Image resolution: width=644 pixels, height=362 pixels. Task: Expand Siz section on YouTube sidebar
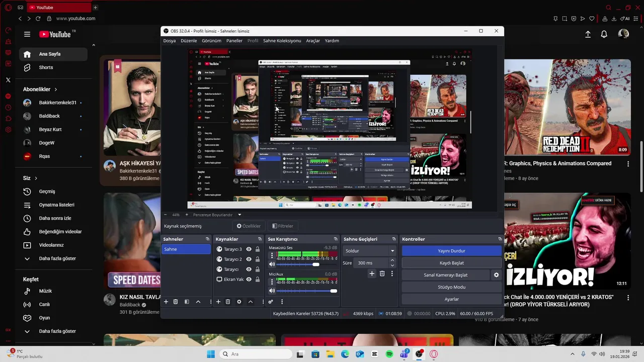30,178
